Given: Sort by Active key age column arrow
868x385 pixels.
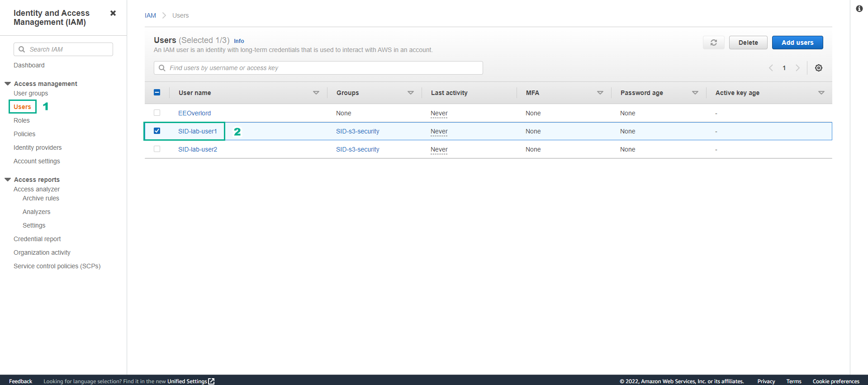Looking at the screenshot, I should tap(821, 93).
